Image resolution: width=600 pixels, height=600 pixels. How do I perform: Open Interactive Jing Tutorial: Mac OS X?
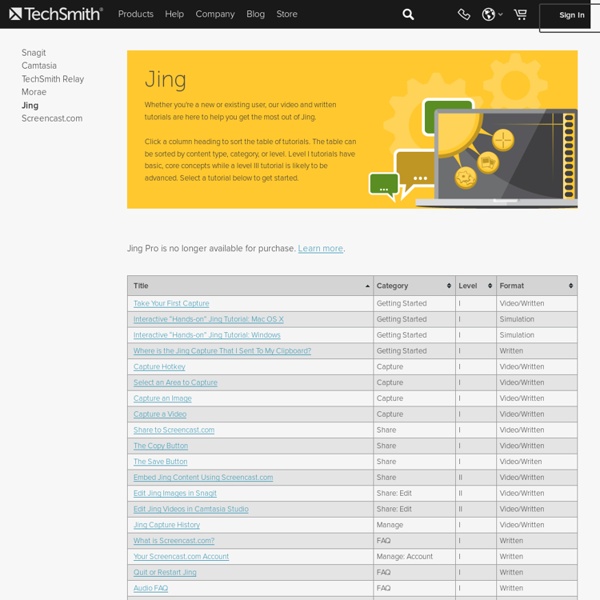click(x=209, y=320)
